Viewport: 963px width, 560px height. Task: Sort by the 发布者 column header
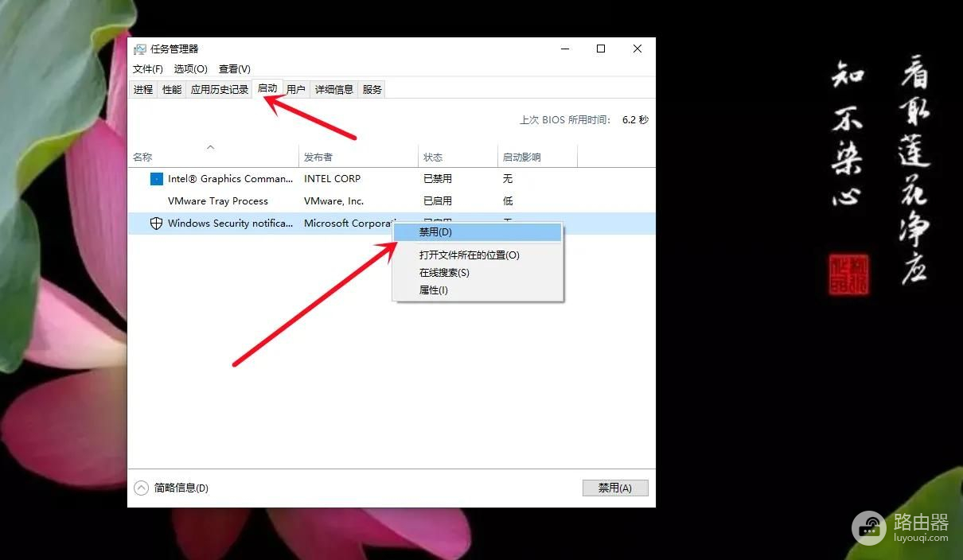point(359,157)
